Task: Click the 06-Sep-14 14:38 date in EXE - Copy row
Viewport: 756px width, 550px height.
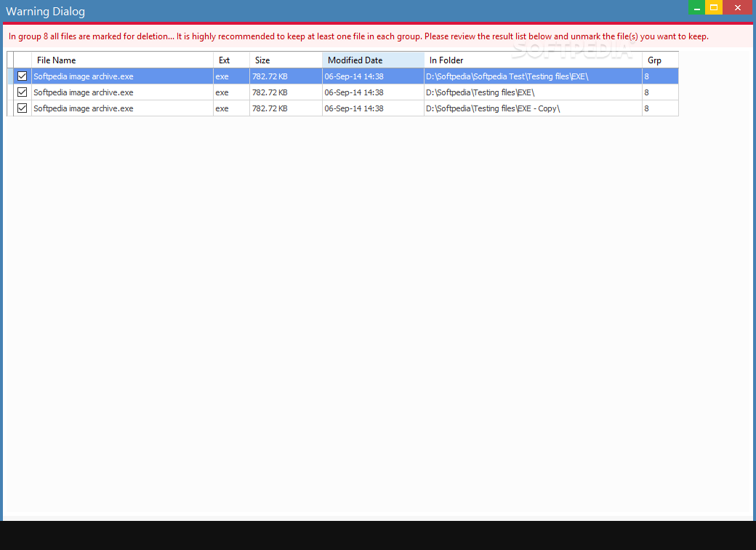Action: (x=354, y=108)
